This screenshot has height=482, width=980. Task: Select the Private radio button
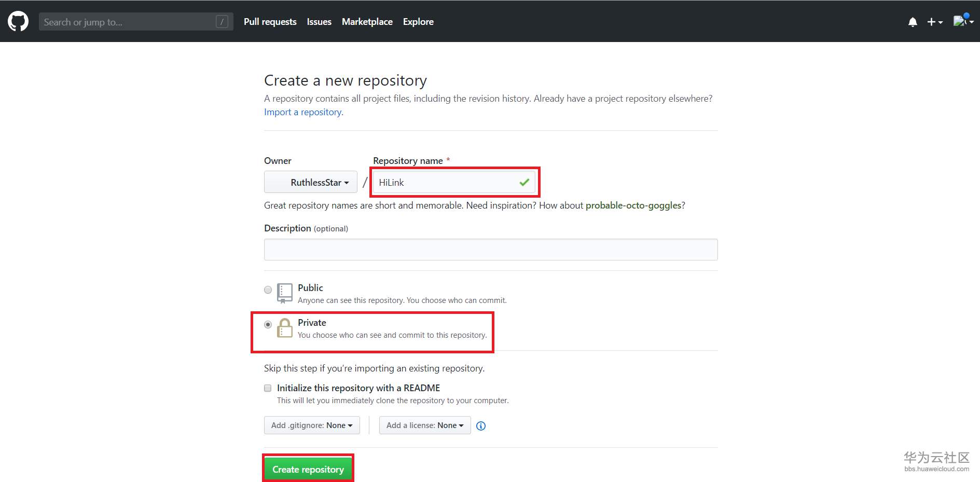pos(268,325)
